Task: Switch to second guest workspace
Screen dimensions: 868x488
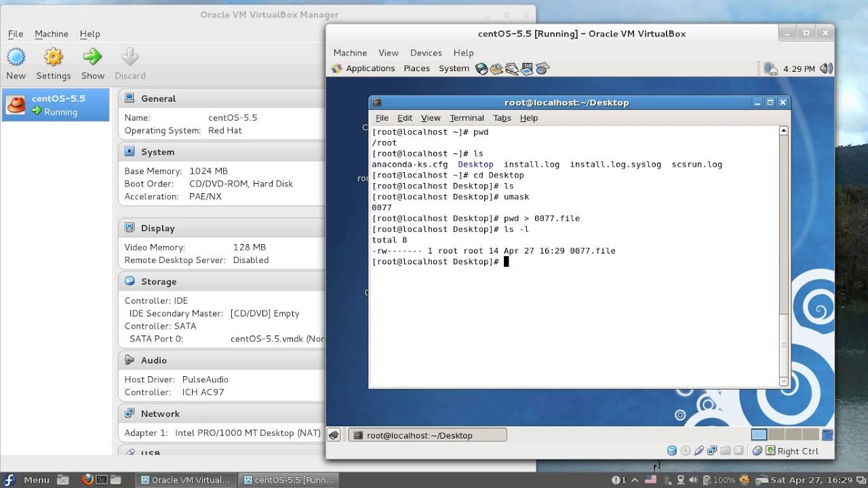Action: click(776, 434)
